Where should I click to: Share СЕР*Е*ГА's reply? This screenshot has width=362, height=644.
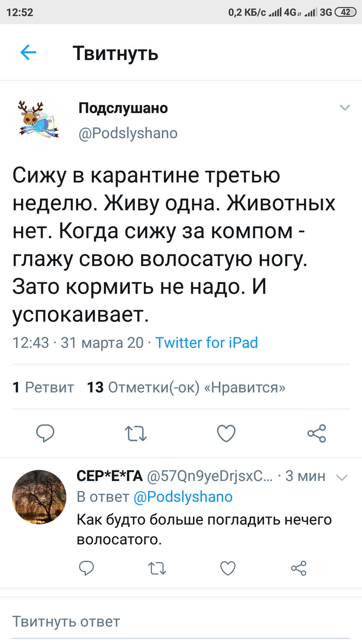[x=299, y=568]
